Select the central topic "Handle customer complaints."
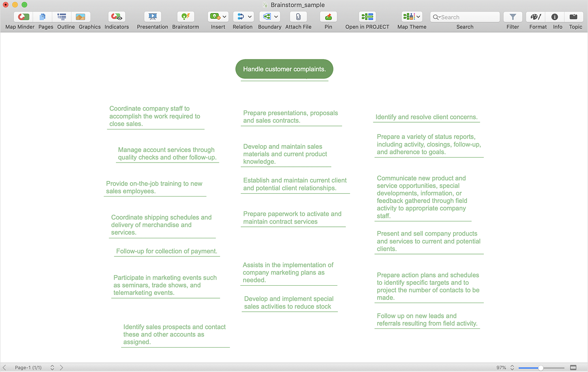 [x=284, y=69]
